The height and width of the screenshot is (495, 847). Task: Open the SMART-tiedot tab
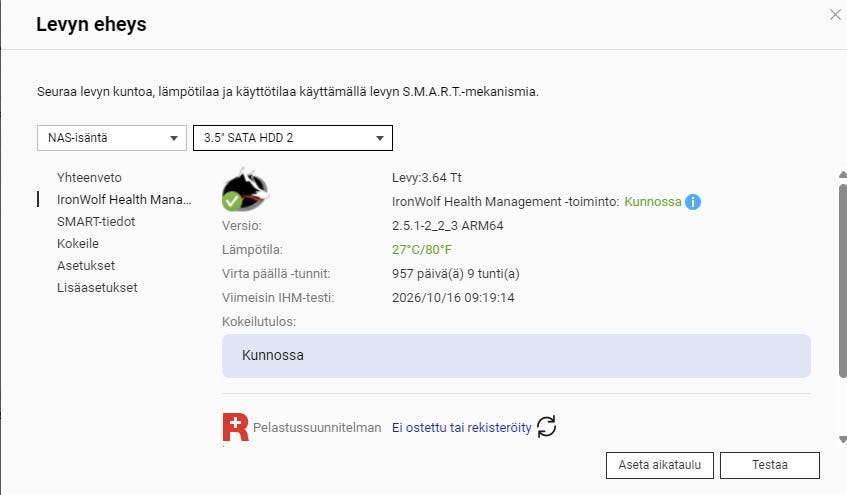(x=96, y=222)
